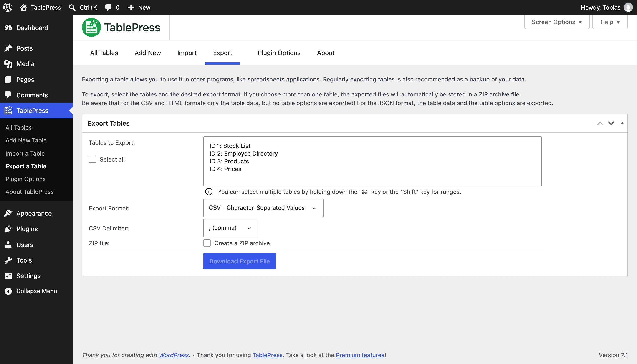Open Tools via the wrench icon

[8, 260]
